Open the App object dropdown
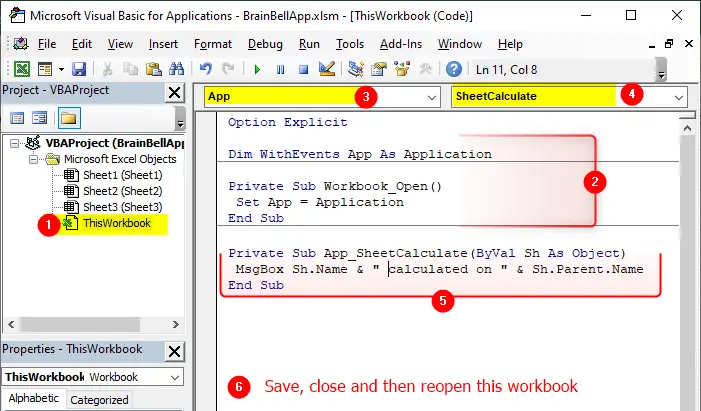The width and height of the screenshot is (701, 411). 431,97
